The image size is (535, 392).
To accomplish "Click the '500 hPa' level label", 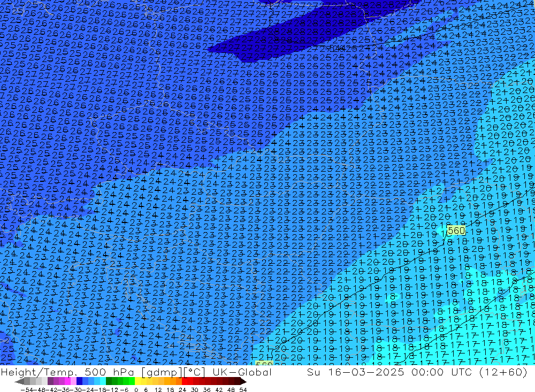I will 110,372.
